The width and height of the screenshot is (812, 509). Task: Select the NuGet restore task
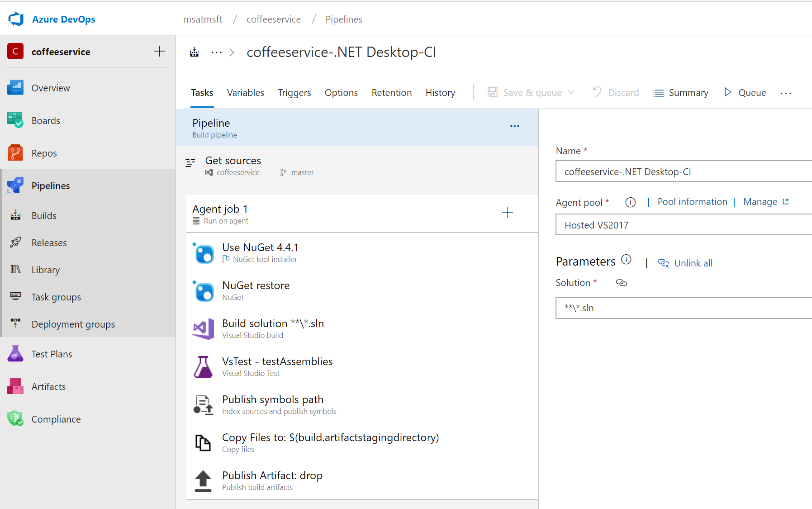(x=362, y=290)
